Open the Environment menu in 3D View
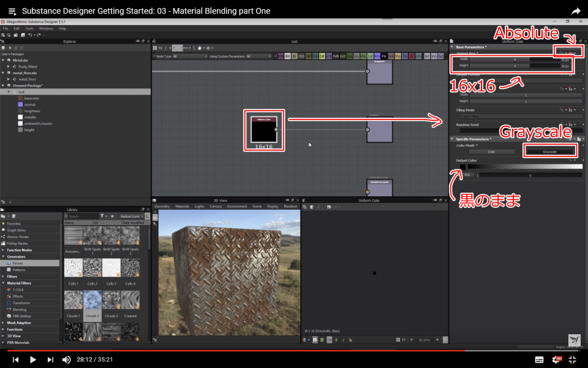The image size is (588, 368). click(x=237, y=207)
